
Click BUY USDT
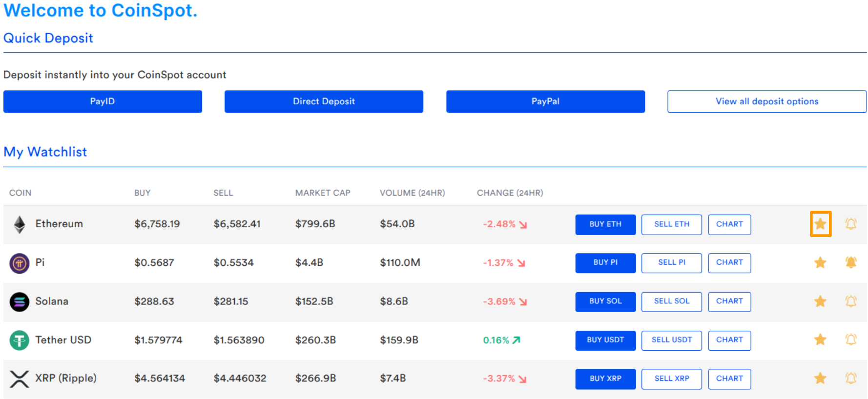605,340
